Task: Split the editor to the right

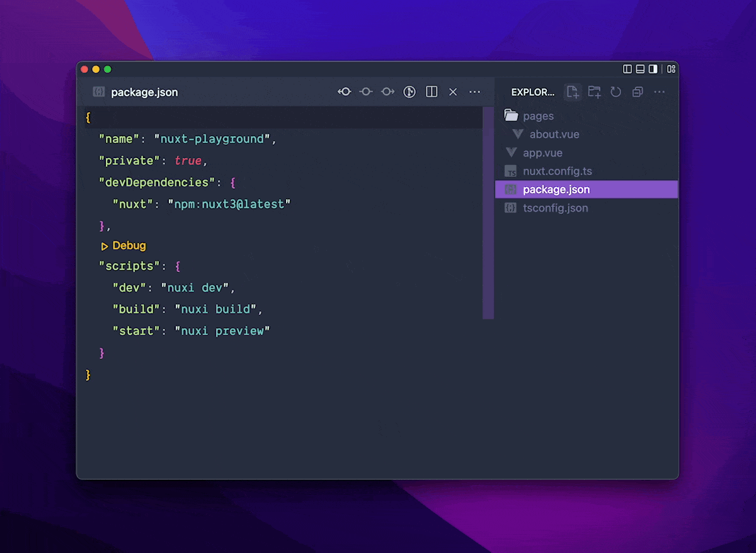Action: (432, 92)
